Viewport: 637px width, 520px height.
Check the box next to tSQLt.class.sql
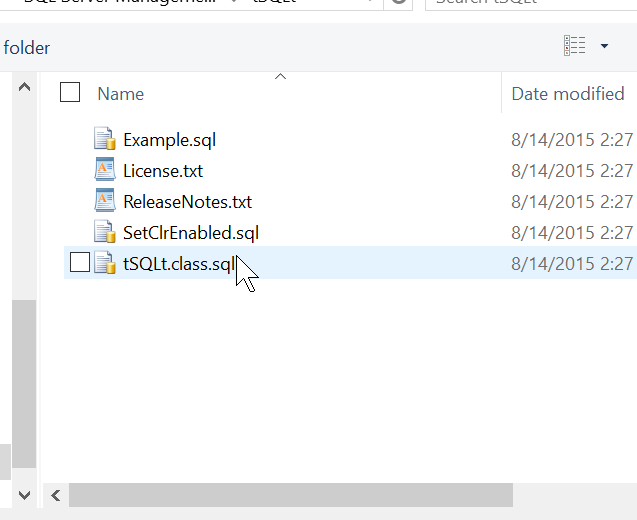click(80, 264)
